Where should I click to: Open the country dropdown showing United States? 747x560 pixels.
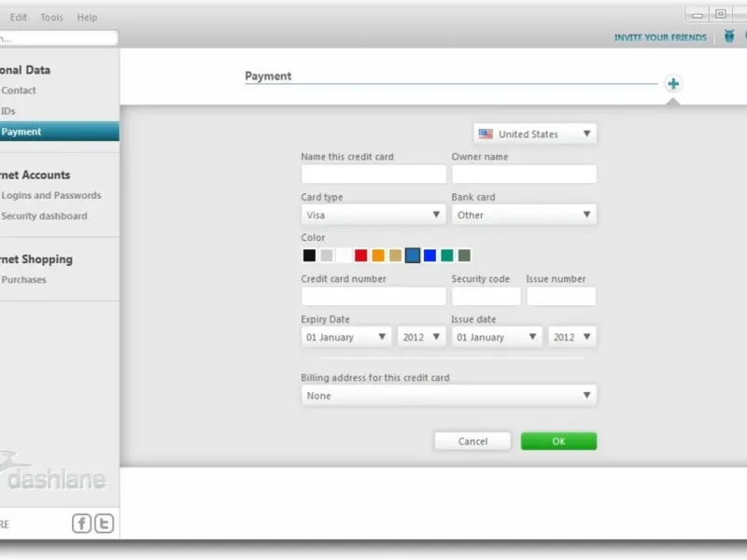(x=534, y=133)
